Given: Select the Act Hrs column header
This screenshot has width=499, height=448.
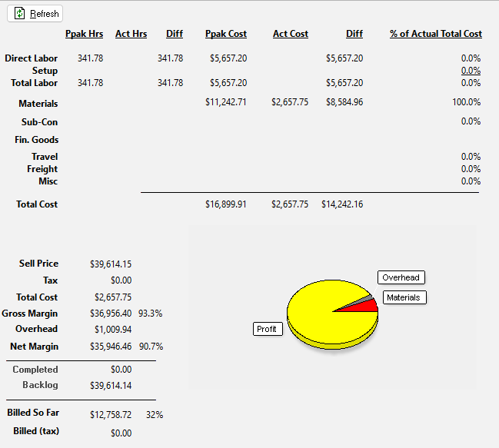Looking at the screenshot, I should (x=131, y=34).
